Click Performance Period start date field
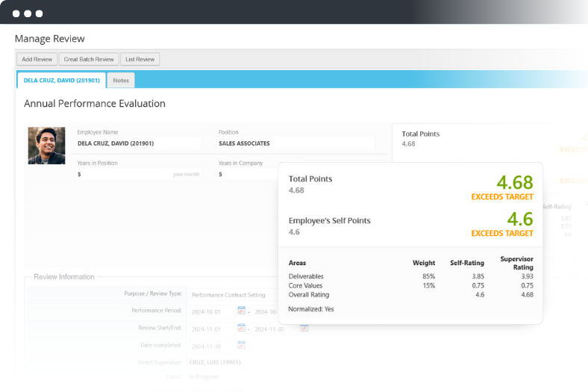 point(212,311)
